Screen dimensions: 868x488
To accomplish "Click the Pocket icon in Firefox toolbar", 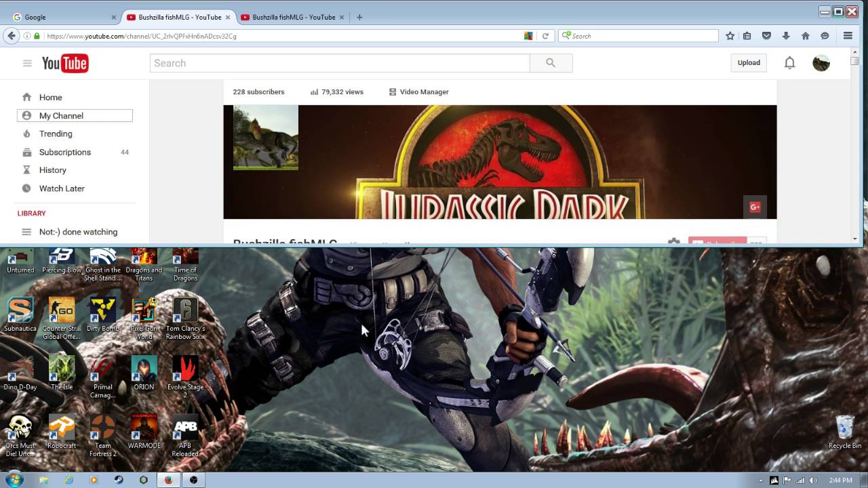I will click(x=766, y=36).
